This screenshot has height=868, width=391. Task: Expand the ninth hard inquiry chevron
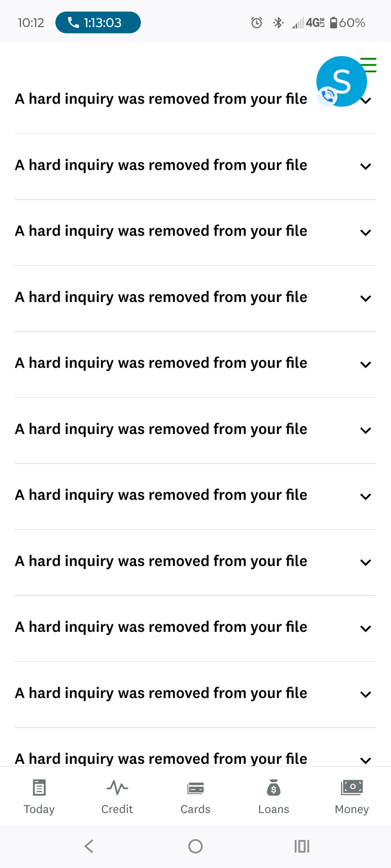[366, 628]
